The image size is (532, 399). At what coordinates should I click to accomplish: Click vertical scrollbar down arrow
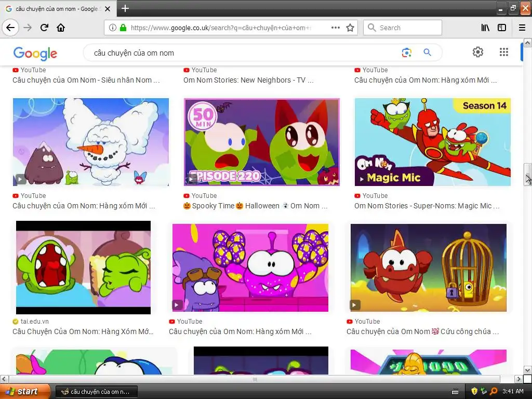click(x=528, y=370)
